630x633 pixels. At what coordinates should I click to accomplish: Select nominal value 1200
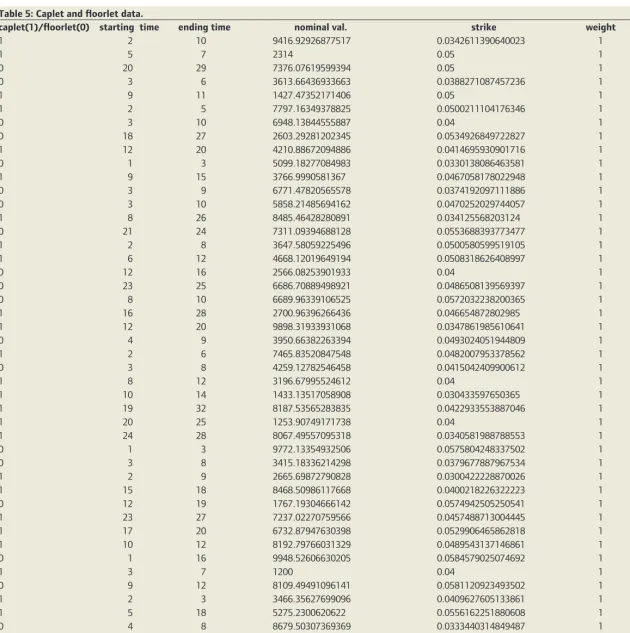[x=283, y=572]
